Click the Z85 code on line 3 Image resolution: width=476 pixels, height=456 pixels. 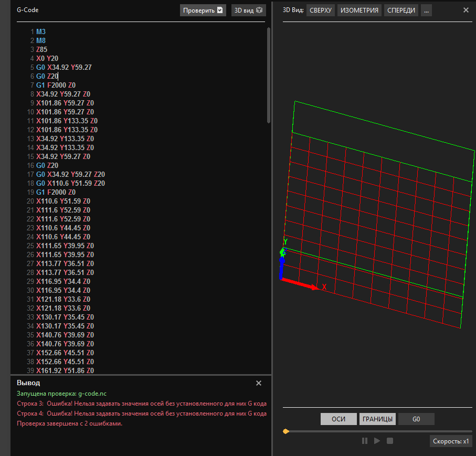pos(41,49)
